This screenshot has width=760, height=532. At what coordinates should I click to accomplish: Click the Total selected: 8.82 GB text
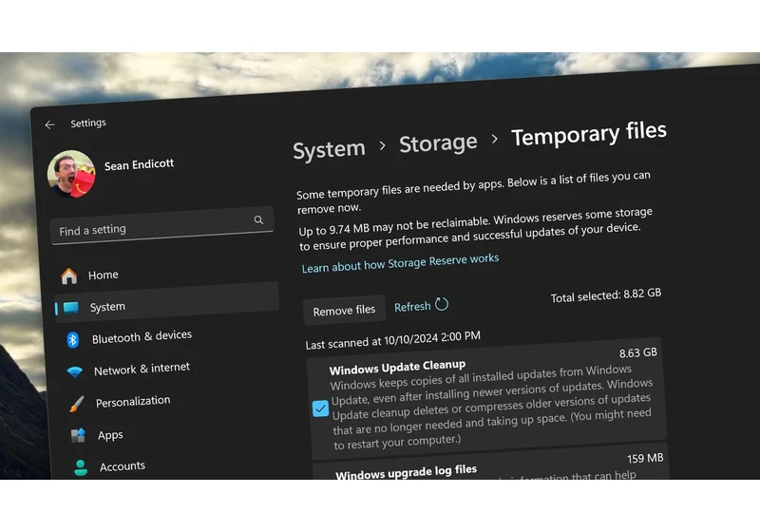coord(606,295)
